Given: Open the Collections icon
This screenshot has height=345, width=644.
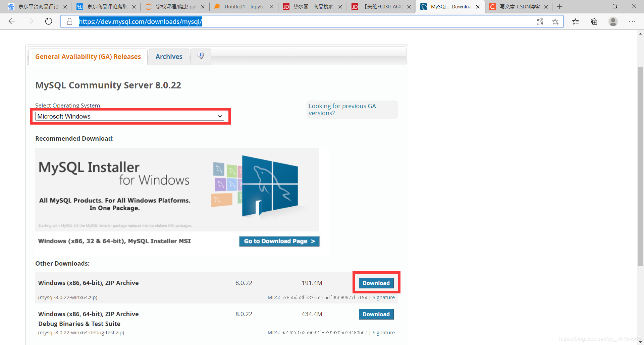Looking at the screenshot, I should 594,22.
